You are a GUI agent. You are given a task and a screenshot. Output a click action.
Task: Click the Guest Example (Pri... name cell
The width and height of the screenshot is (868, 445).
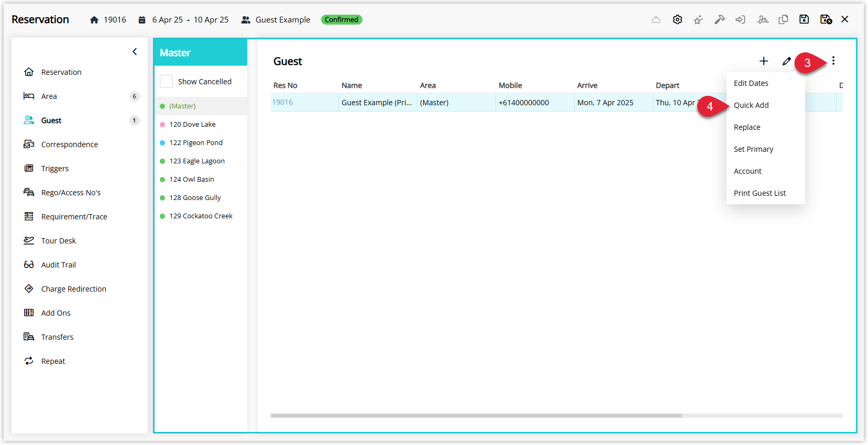pos(378,102)
